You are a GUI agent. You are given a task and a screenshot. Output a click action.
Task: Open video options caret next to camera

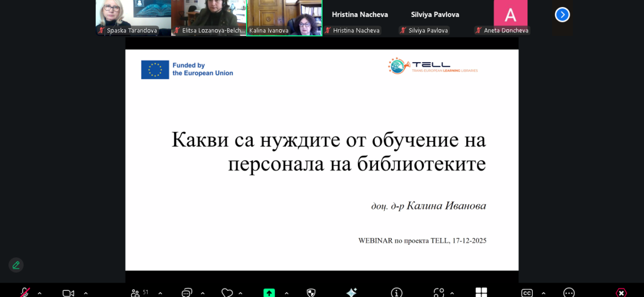click(x=85, y=293)
